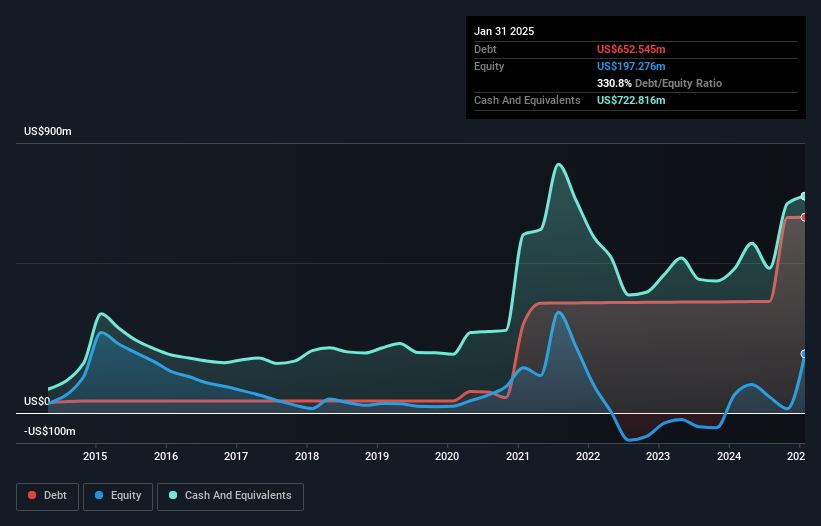
Task: Toggle the Debt series legend button
Action: pos(47,496)
